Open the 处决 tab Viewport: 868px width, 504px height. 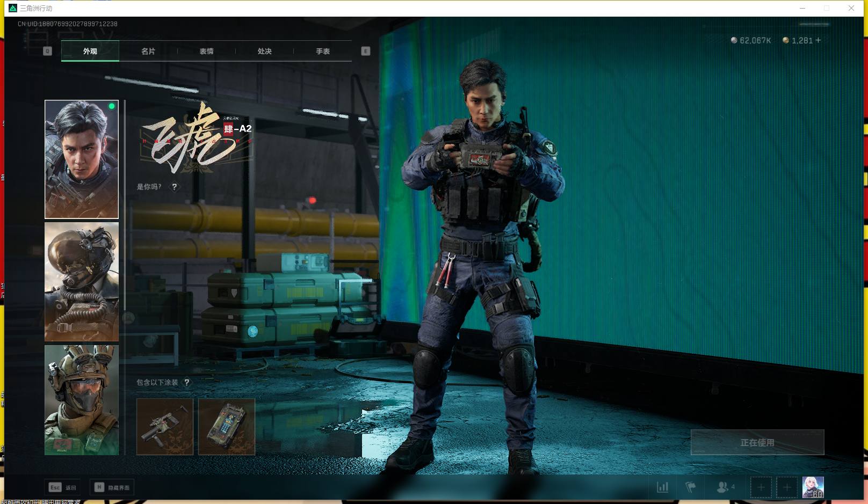pos(264,51)
